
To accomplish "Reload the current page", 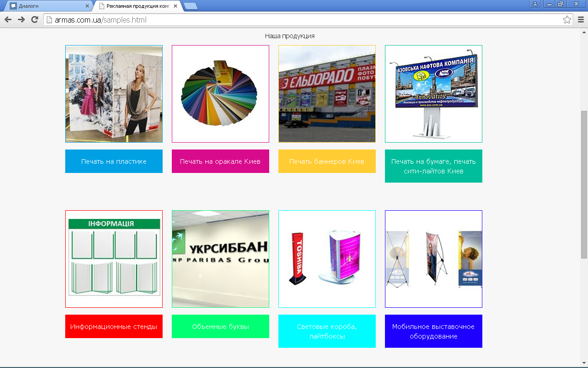I will (x=34, y=19).
